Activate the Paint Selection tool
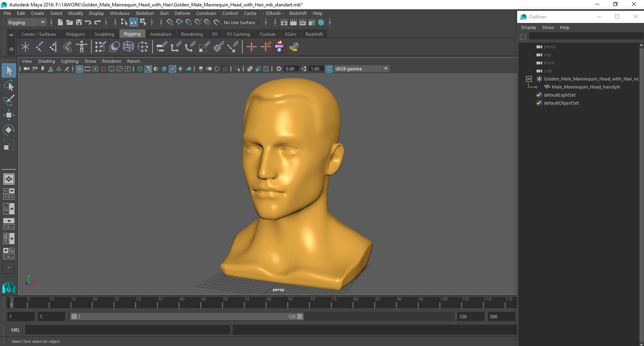The width and height of the screenshot is (644, 346). click(x=9, y=100)
